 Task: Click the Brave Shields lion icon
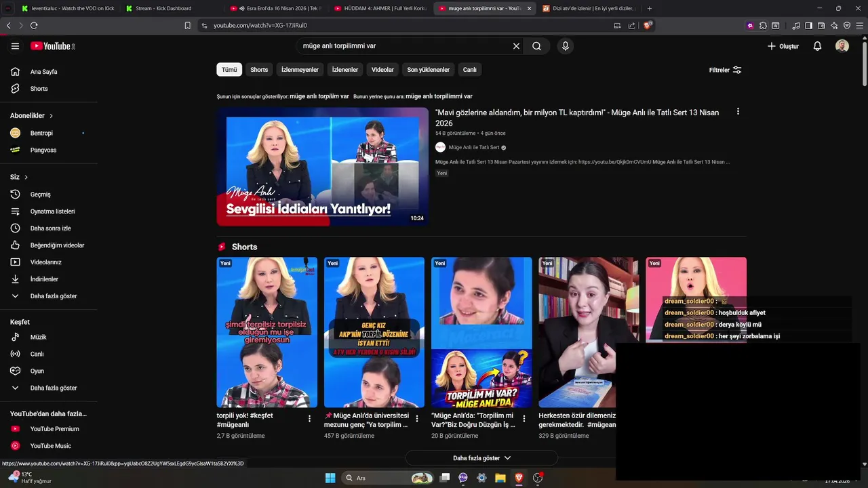648,25
